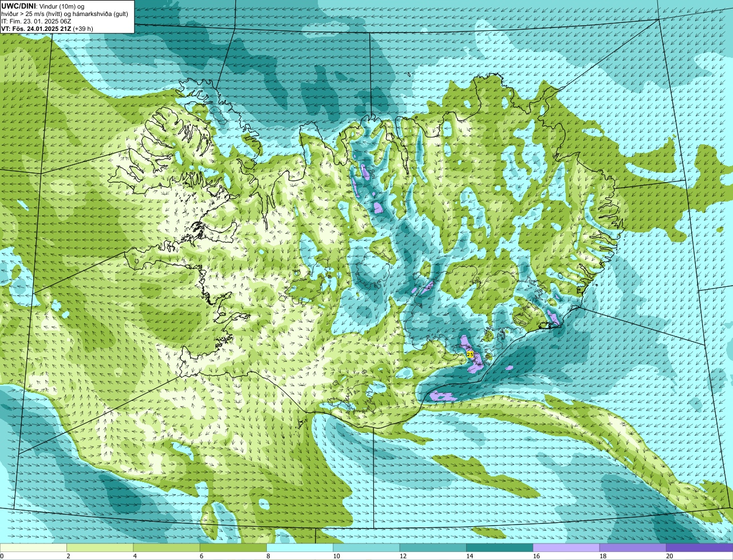The image size is (733, 560).
Task: Click the legend scale label '8'
Action: point(268,556)
